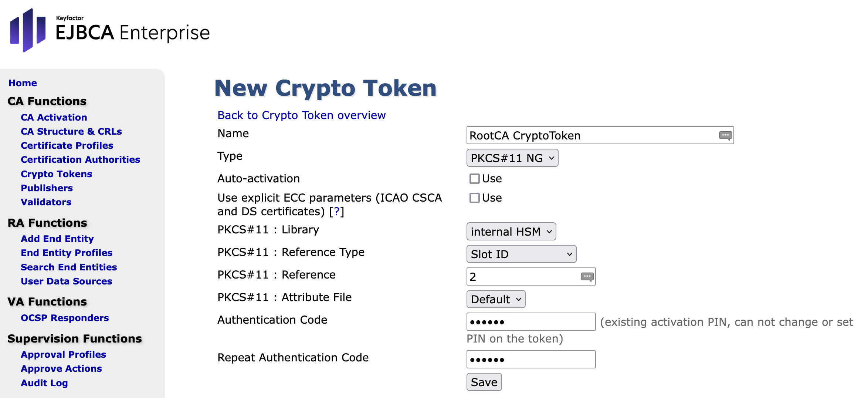Click into the Authentication Code field
This screenshot has height=398, width=868.
coord(531,322)
